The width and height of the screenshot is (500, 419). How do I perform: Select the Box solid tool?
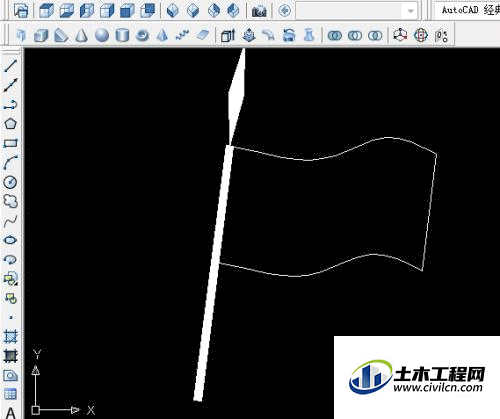coord(41,35)
